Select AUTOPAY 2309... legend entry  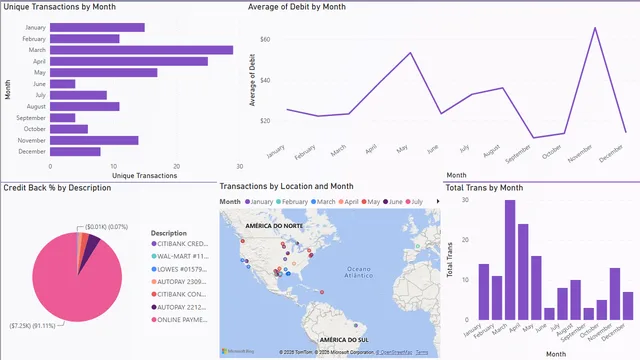pyautogui.click(x=180, y=282)
